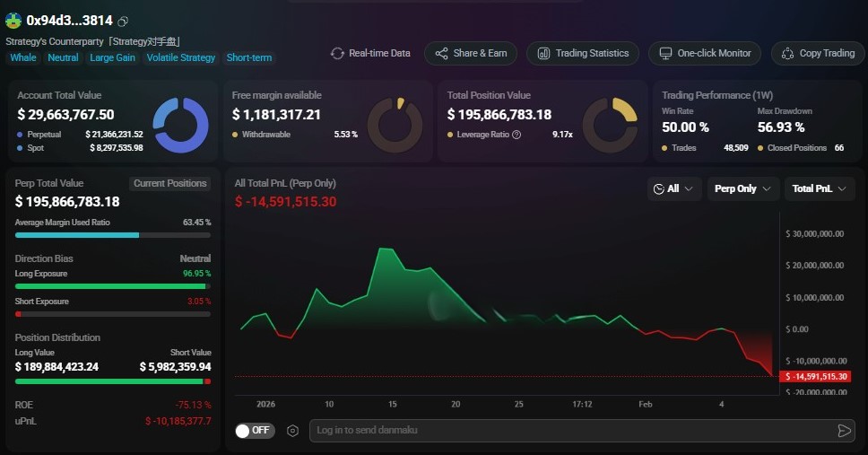The image size is (868, 455).
Task: Click the Account Total Value $ 29,663,767.50
Action: (65, 115)
